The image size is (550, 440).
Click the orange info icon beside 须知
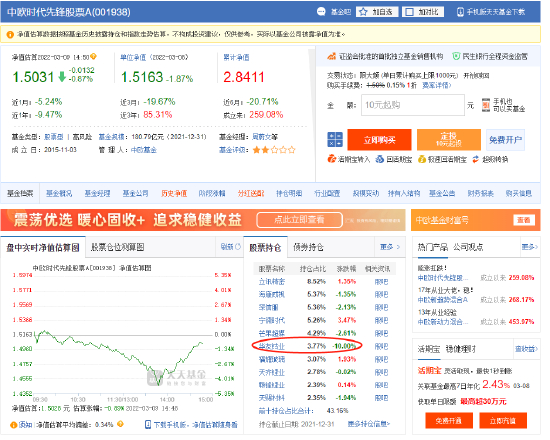(x=14, y=425)
